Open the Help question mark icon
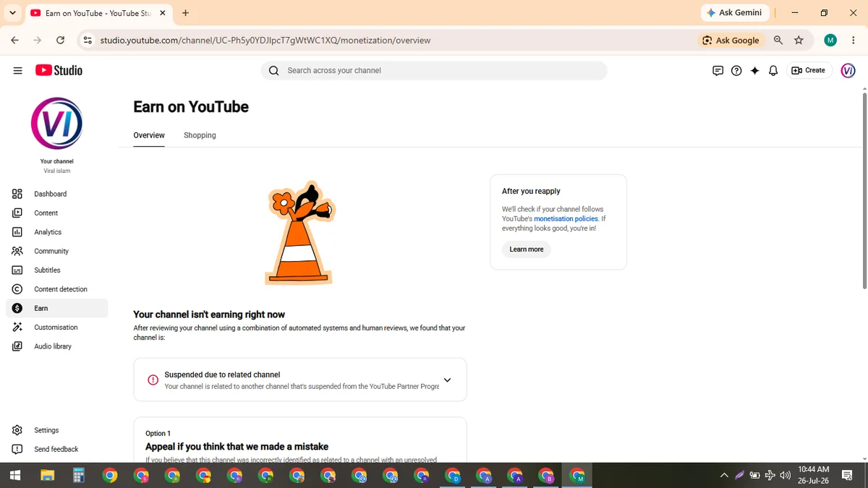Viewport: 868px width, 488px height. click(736, 70)
